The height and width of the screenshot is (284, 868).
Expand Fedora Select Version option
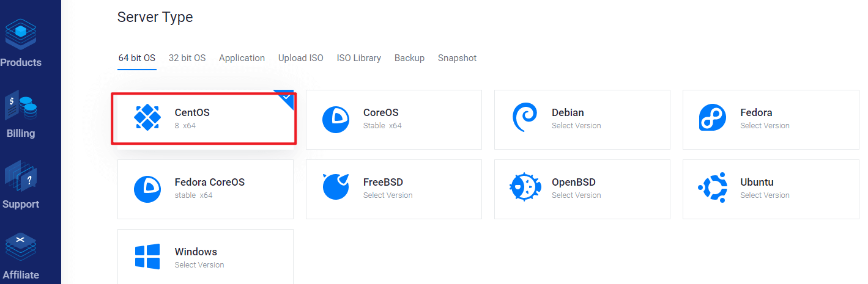(765, 126)
